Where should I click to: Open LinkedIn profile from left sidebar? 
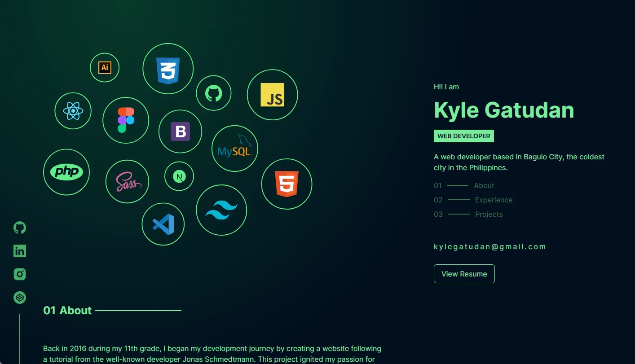20,251
